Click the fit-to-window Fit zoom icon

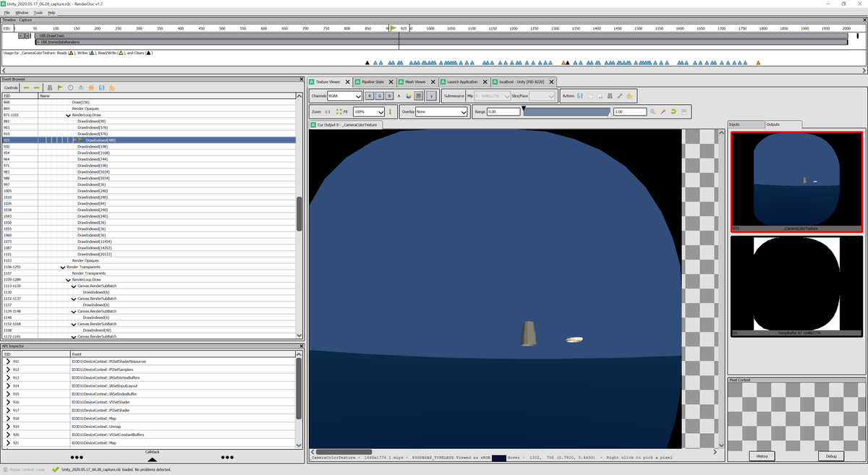click(x=341, y=112)
